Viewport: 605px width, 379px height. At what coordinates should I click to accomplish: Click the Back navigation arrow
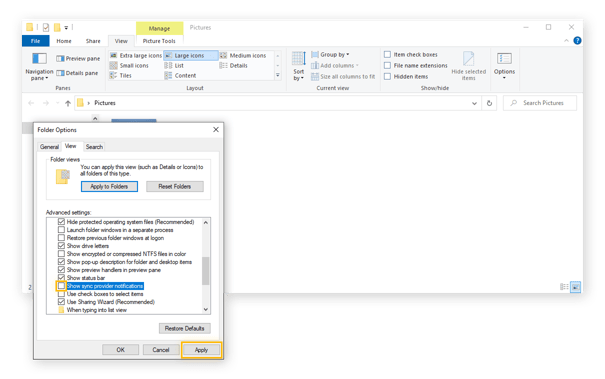(x=31, y=103)
